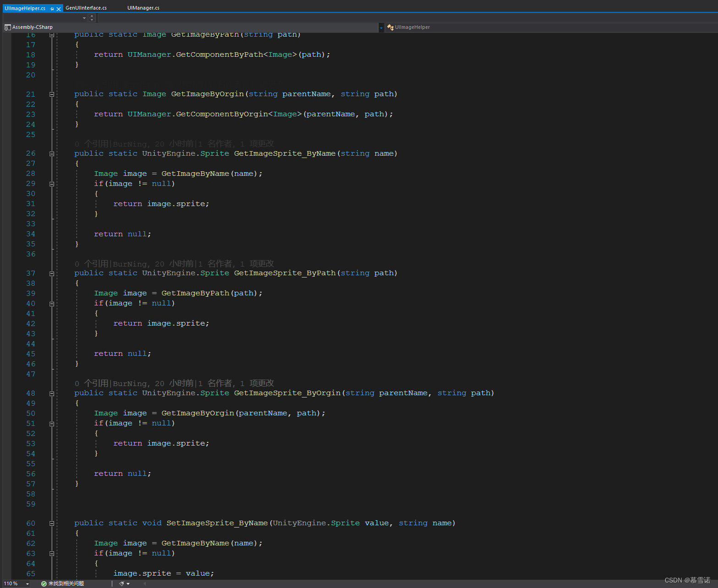
Task: Click the up stepper beside the top combo box
Action: coord(92,16)
